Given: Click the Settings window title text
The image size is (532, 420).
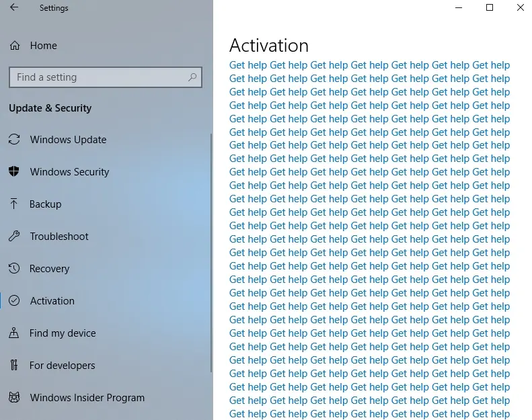Looking at the screenshot, I should click(x=54, y=8).
